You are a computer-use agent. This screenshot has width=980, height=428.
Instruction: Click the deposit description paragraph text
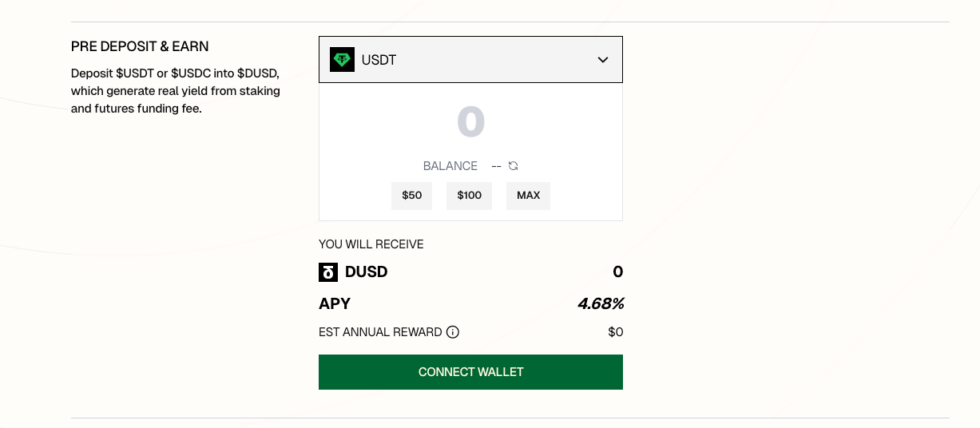click(176, 90)
